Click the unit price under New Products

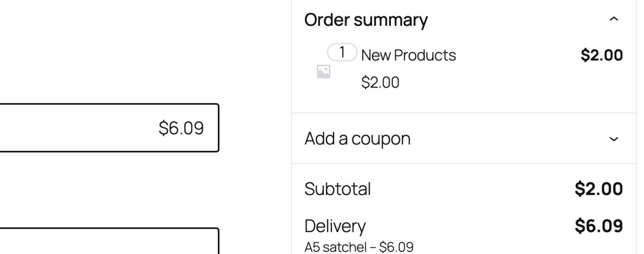380,82
